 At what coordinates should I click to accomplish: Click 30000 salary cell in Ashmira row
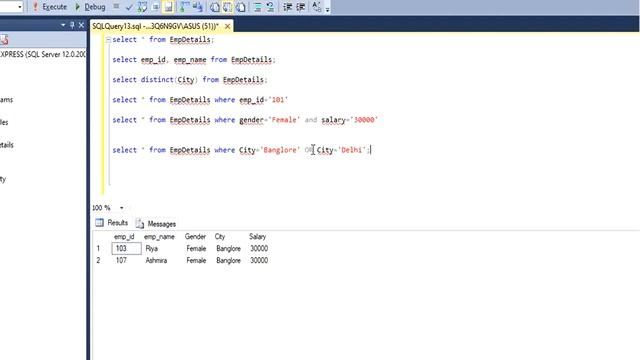point(259,260)
